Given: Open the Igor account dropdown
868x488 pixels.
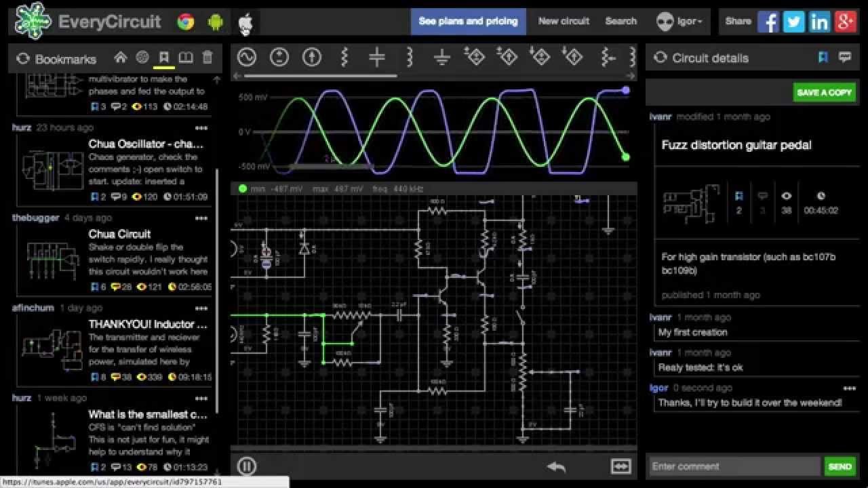Looking at the screenshot, I should point(679,21).
